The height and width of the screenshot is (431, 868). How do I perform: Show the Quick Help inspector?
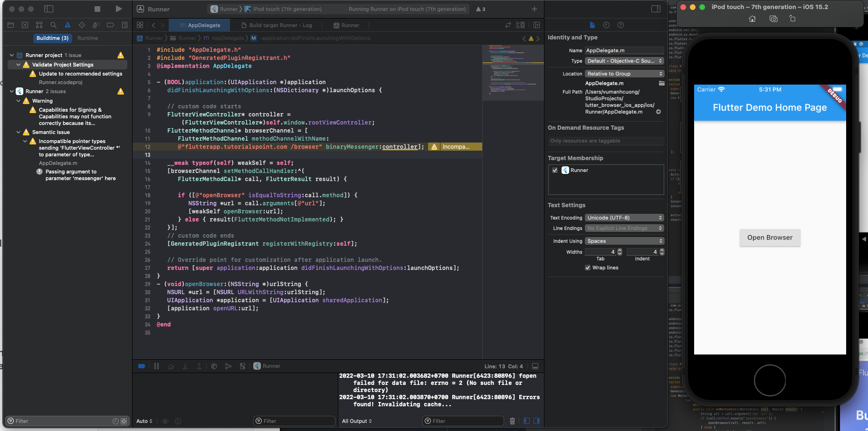click(620, 25)
